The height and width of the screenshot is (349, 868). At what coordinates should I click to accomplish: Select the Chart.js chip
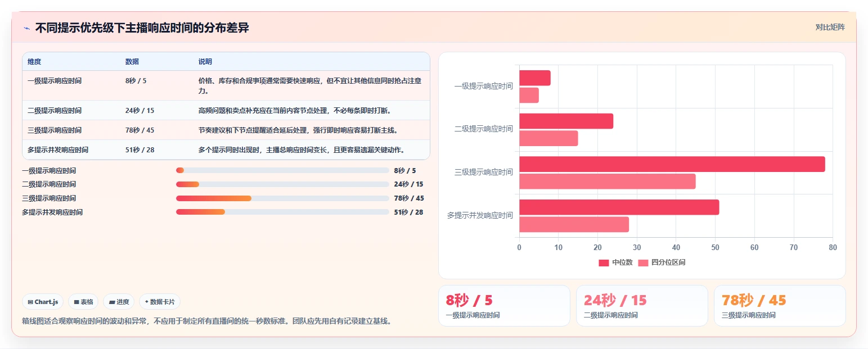pyautogui.click(x=43, y=302)
